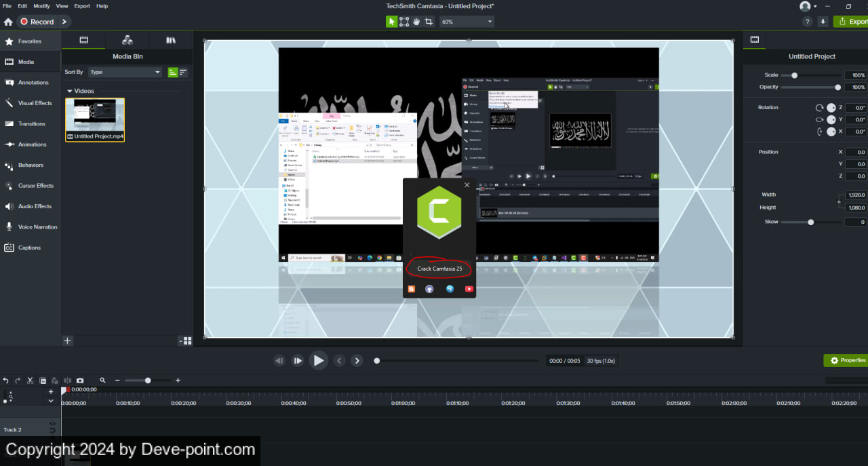Screen dimensions: 868x466
Task: Open the canvas zoom 60% dropdown
Action: pyautogui.click(x=467, y=22)
